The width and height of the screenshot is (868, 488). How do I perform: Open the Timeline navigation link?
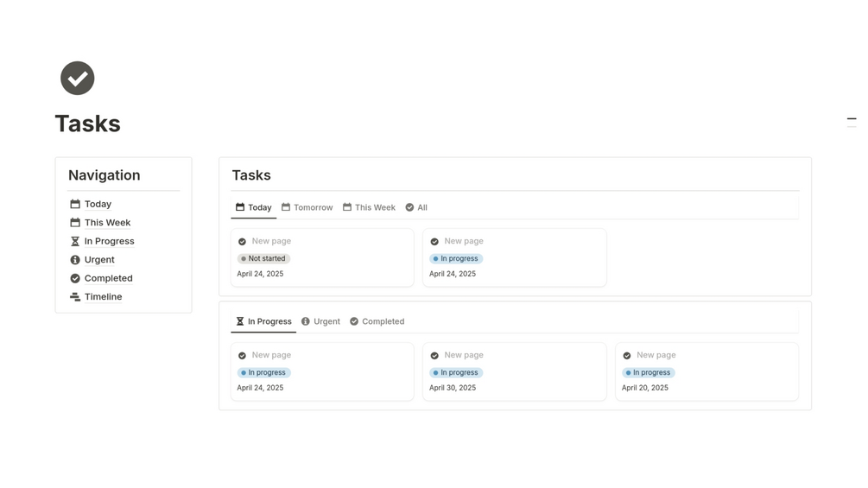click(103, 297)
